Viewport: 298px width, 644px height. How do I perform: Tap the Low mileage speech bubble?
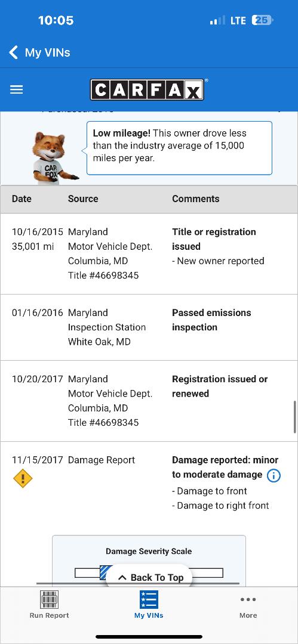pos(180,148)
